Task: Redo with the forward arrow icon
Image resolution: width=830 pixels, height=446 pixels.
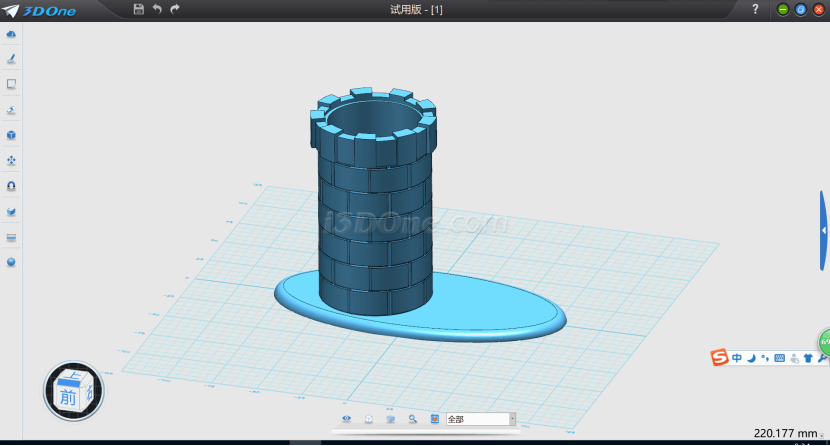Action: (x=176, y=9)
